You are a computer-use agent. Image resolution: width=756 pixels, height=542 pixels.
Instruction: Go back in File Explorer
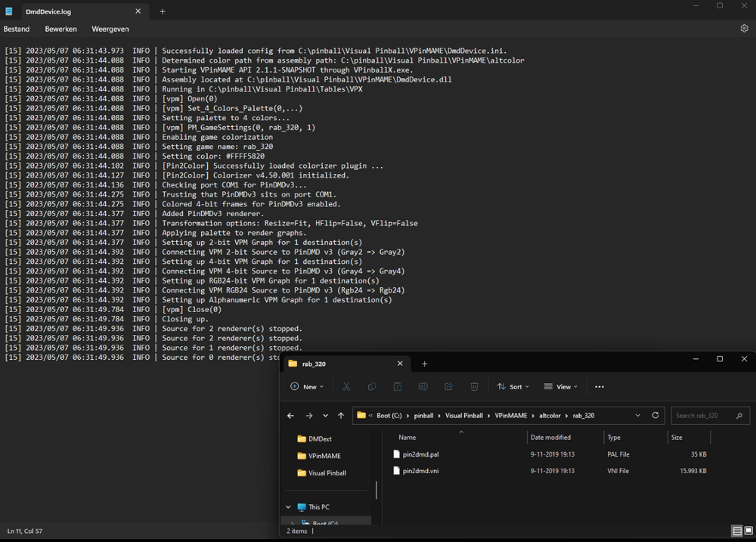(290, 416)
